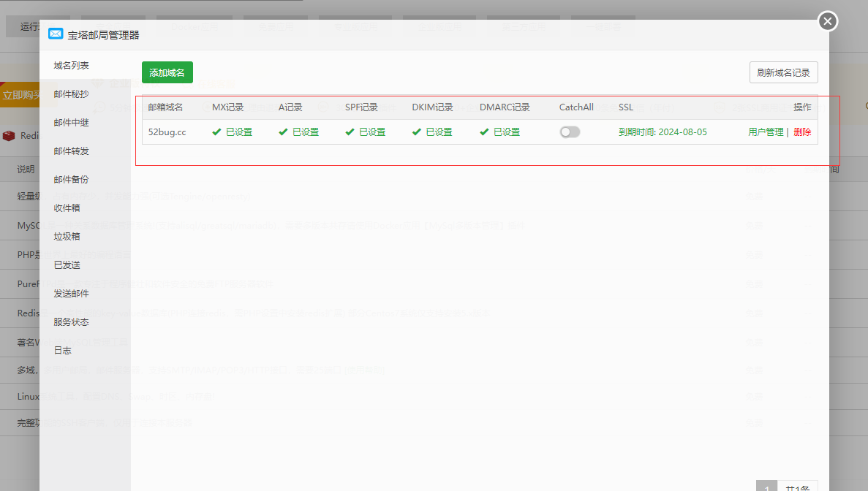The height and width of the screenshot is (491, 868).
Task: Click the Redis icon in background page
Action: [x=9, y=135]
